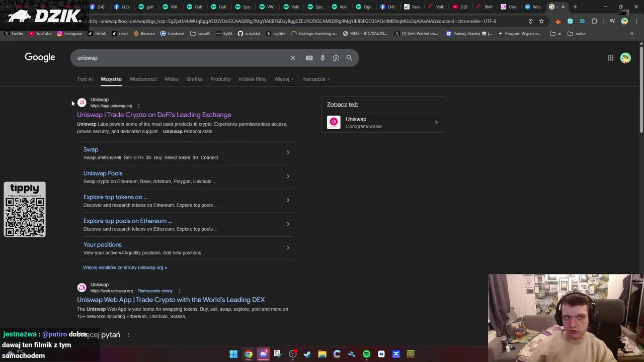Start voice search with the microphone icon
This screenshot has width=644, height=362.
click(x=323, y=58)
